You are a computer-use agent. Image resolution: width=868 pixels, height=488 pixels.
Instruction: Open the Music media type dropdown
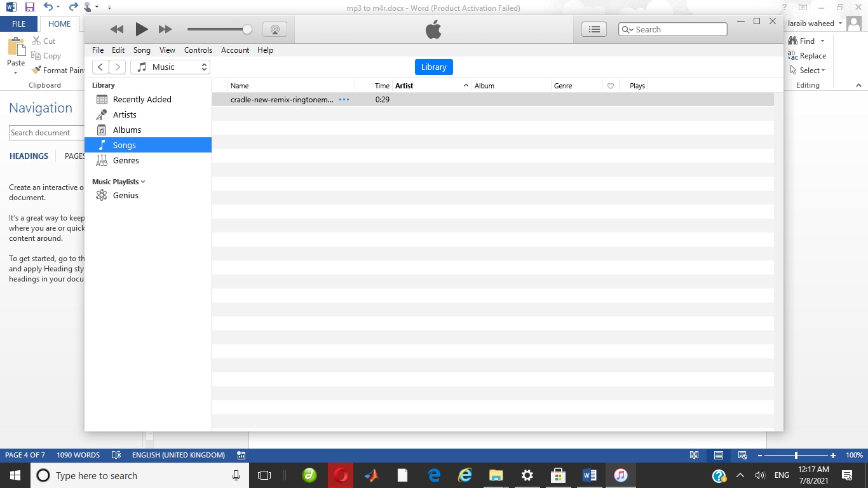(x=170, y=67)
